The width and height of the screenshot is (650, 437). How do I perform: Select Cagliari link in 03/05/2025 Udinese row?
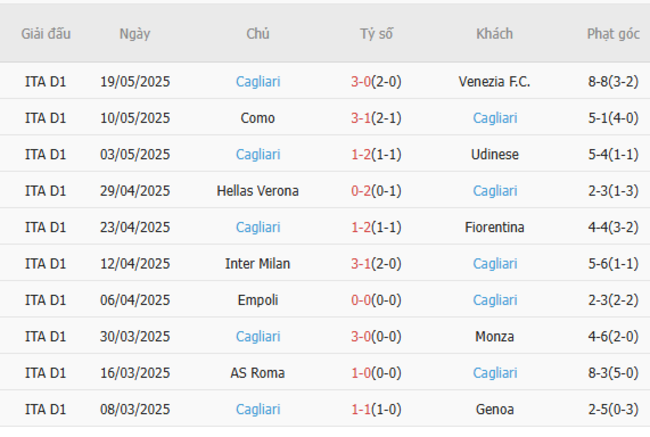pos(258,154)
